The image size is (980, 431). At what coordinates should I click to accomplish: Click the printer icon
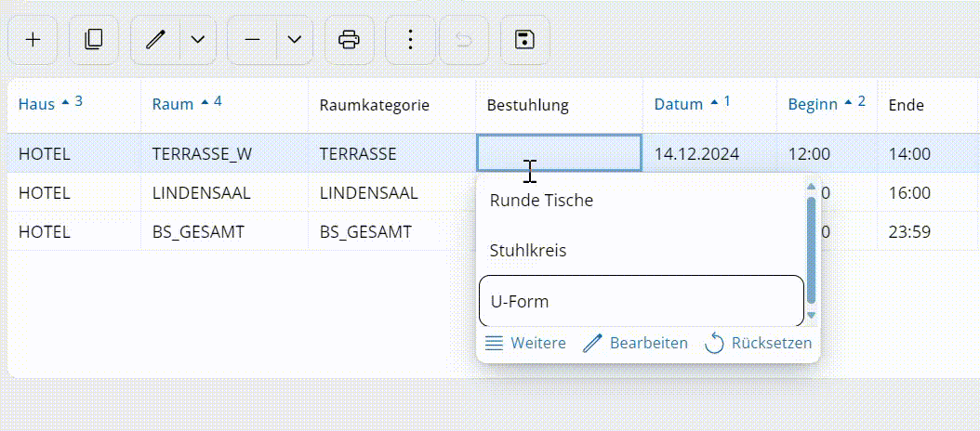[350, 40]
